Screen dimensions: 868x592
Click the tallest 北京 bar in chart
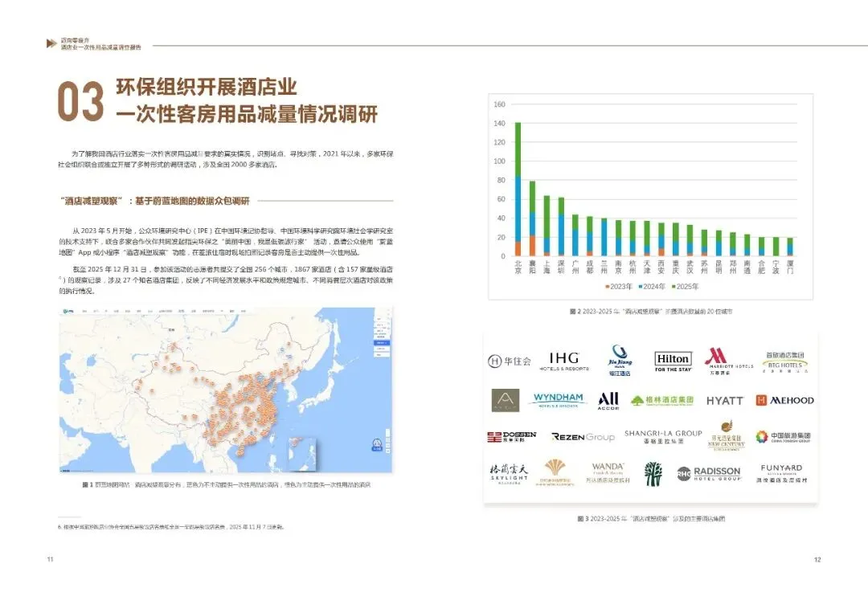(518, 190)
